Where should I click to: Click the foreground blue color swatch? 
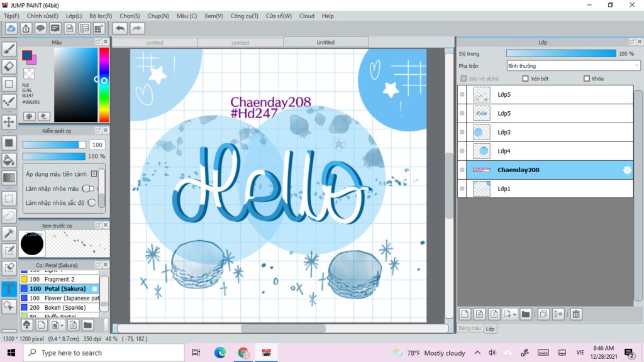[x=26, y=55]
